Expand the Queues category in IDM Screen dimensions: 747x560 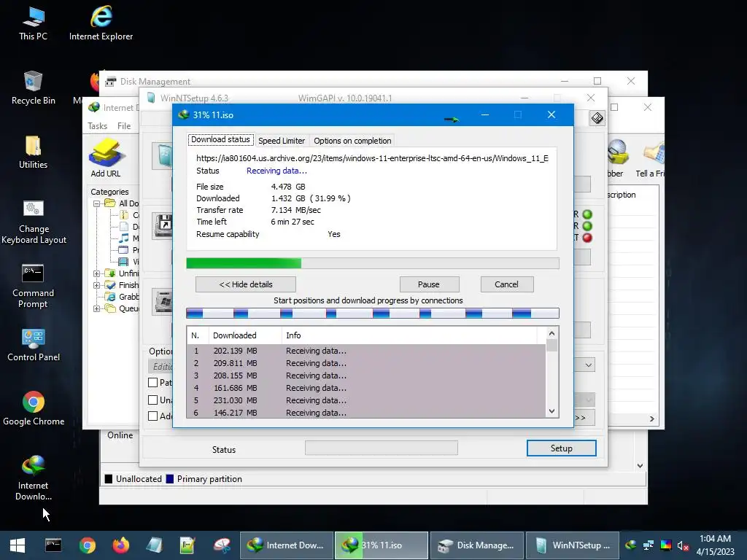[97, 309]
